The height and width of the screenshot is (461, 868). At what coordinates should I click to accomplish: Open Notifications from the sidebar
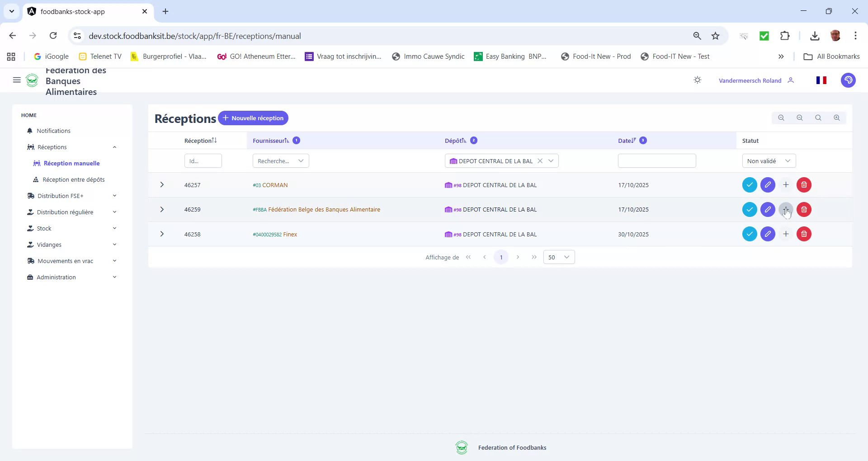[x=53, y=131]
